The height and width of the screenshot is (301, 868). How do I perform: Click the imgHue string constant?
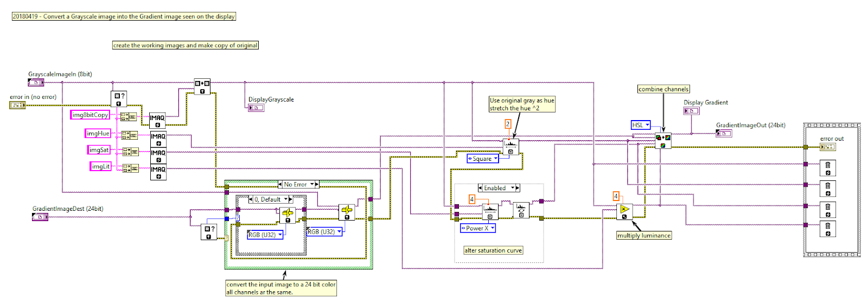click(98, 134)
